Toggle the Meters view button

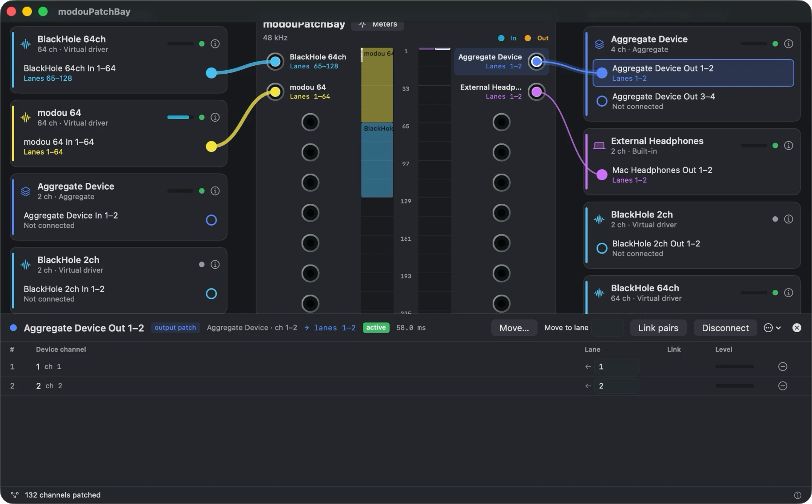378,24
